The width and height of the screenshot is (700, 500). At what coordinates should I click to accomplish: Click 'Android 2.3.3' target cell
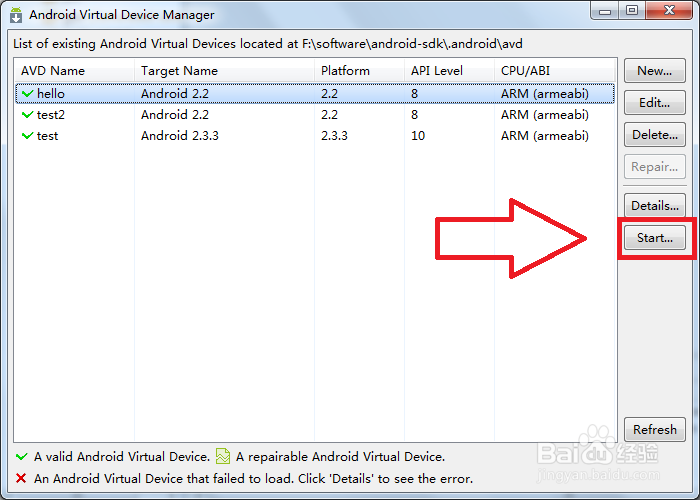pos(180,136)
